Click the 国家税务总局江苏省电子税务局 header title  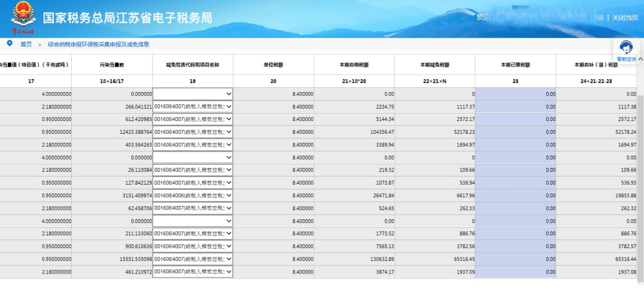(127, 18)
